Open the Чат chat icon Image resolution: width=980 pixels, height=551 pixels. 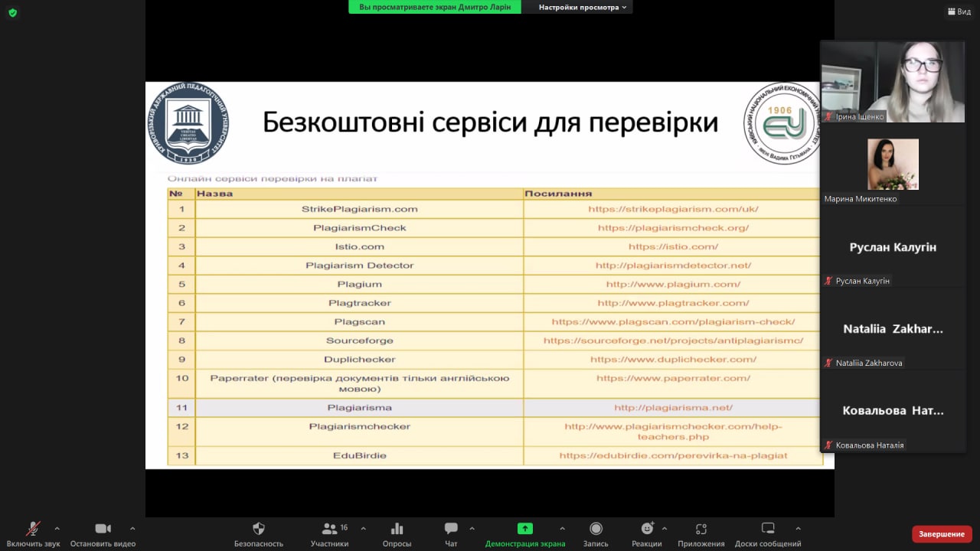(451, 529)
